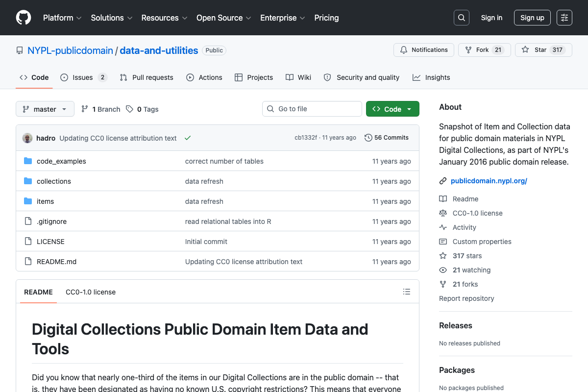Click the collections folder icon
This screenshot has height=392, width=588.
click(x=28, y=181)
